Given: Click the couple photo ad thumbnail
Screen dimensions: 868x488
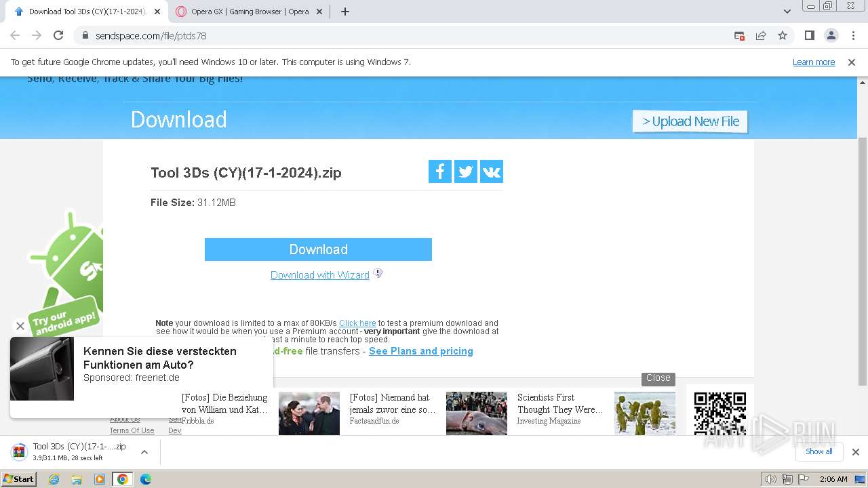Looking at the screenshot, I should point(309,413).
